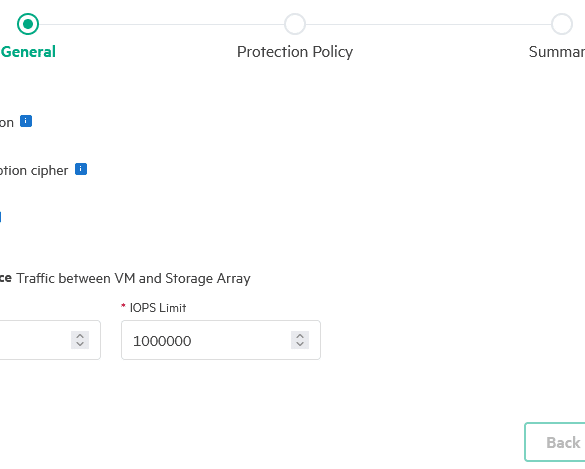
Task: Open the Summary step label
Action: [x=557, y=51]
